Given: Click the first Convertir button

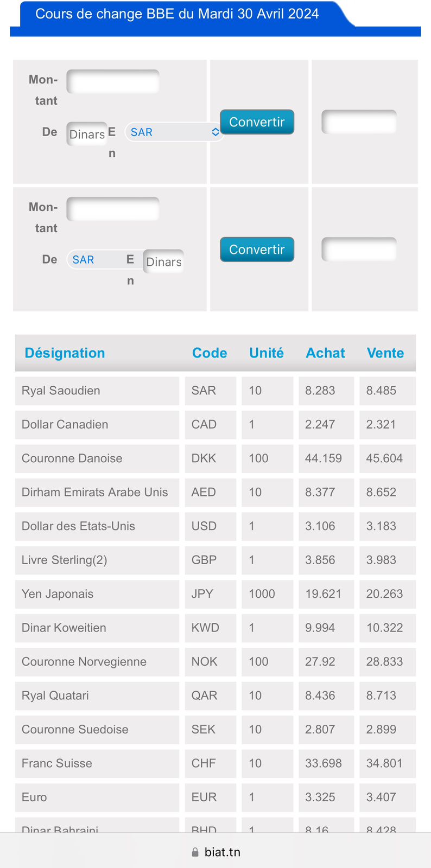Looking at the screenshot, I should [257, 122].
